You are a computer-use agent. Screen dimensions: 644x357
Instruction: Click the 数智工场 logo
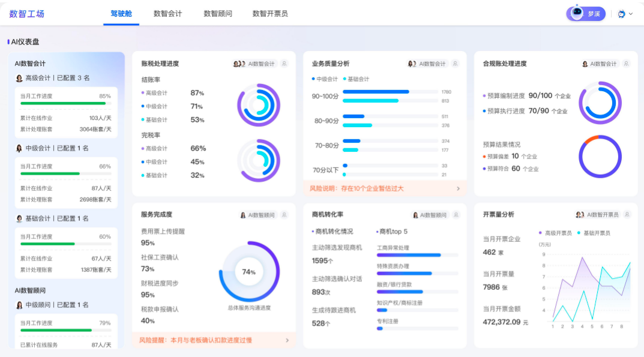click(27, 13)
